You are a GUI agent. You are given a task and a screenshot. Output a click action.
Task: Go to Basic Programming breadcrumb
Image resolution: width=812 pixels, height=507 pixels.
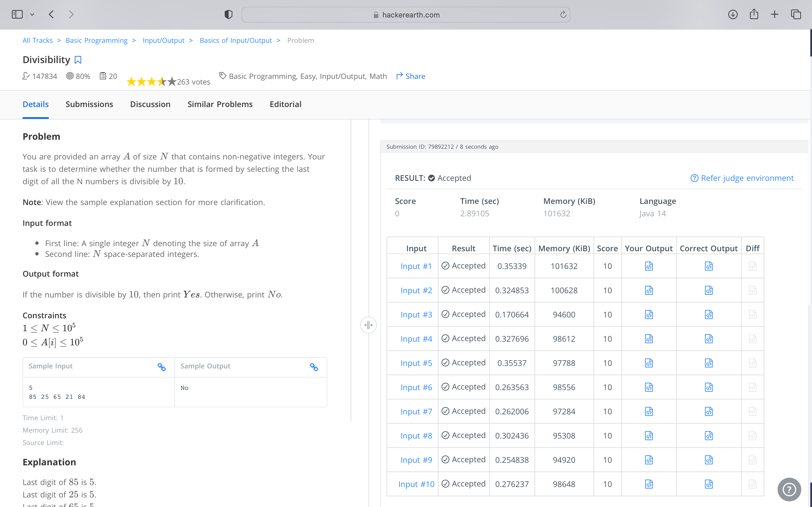tap(97, 40)
